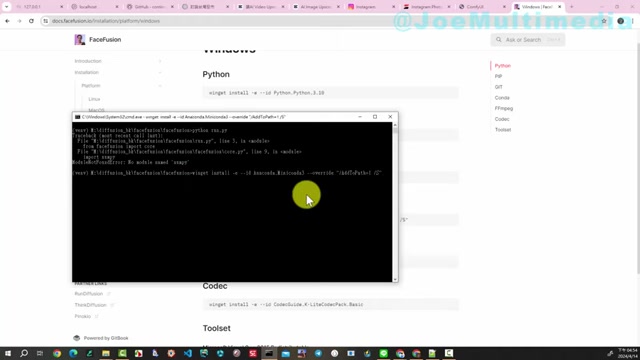Jump to Python in page outline
640x360 pixels.
pos(502,66)
